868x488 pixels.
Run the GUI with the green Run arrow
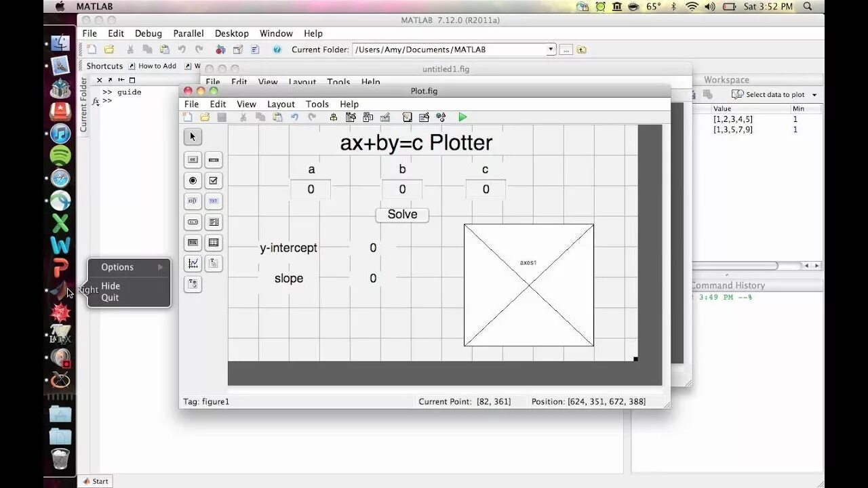[462, 117]
